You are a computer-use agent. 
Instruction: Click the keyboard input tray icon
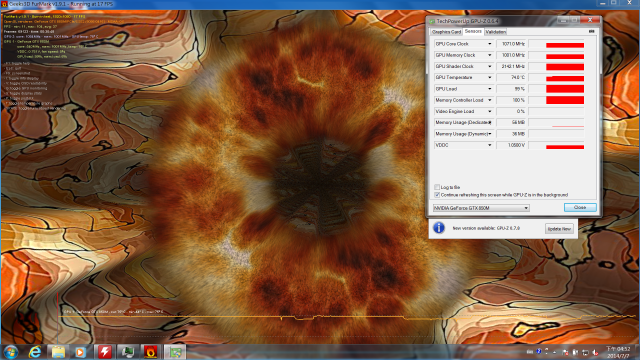click(x=529, y=352)
